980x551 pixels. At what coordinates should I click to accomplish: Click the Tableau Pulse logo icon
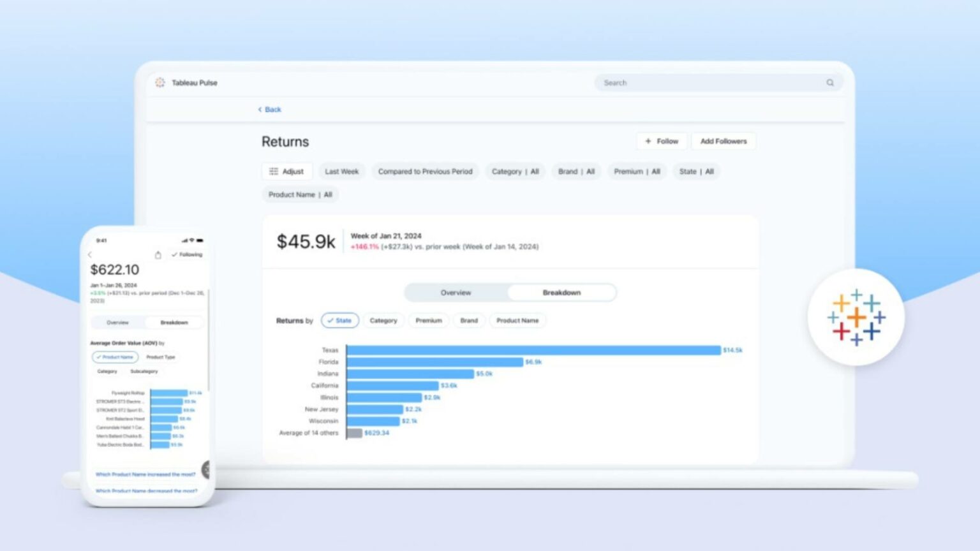coord(160,82)
